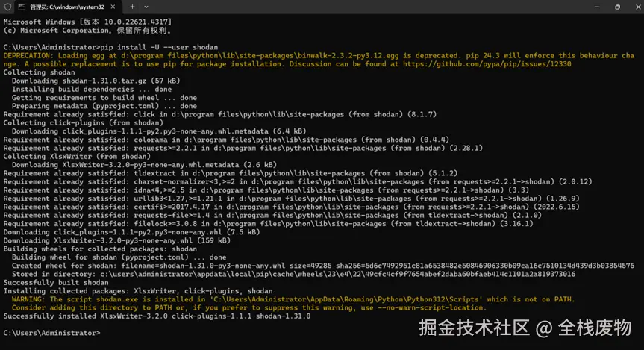This screenshot has height=350, width=644.
Task: Open a new tab with the plus button
Action: (132, 7)
